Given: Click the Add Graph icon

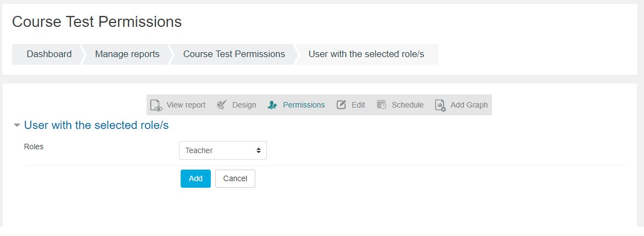Looking at the screenshot, I should pyautogui.click(x=440, y=105).
